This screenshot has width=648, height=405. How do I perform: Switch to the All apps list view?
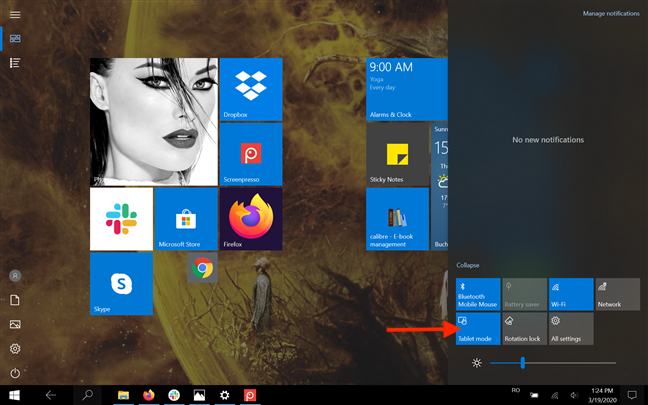tap(15, 63)
